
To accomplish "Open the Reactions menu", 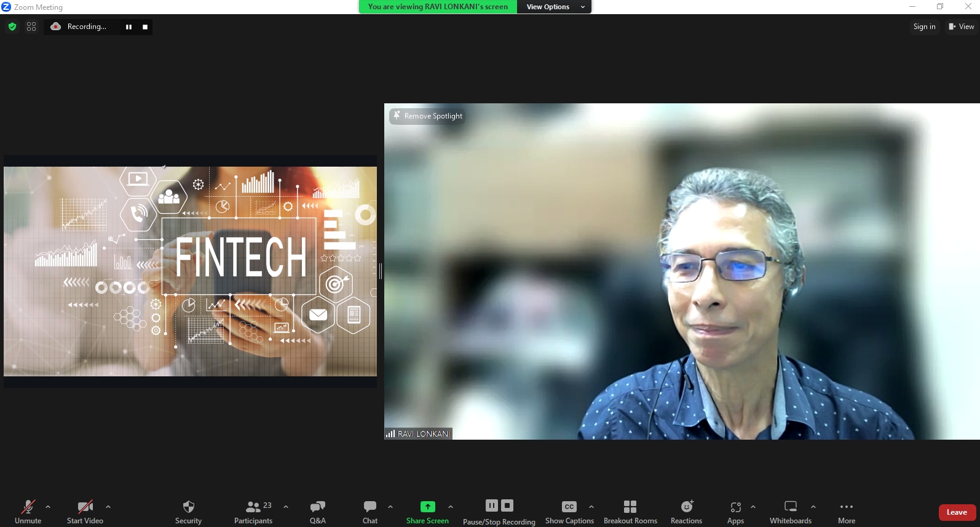I will 686,512.
